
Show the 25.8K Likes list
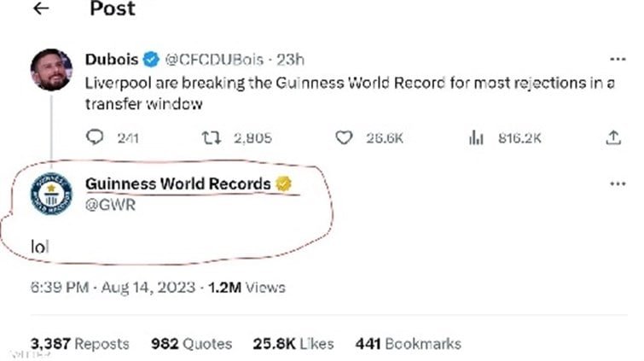click(291, 344)
